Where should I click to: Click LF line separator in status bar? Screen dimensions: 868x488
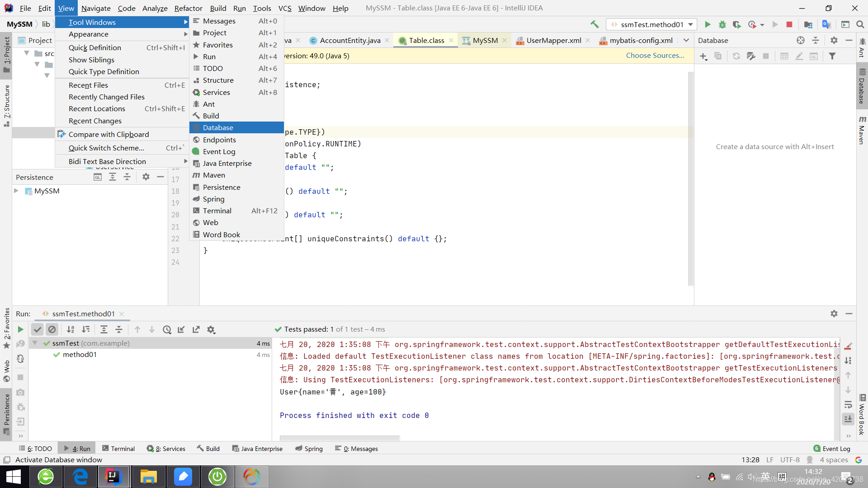coord(770,460)
